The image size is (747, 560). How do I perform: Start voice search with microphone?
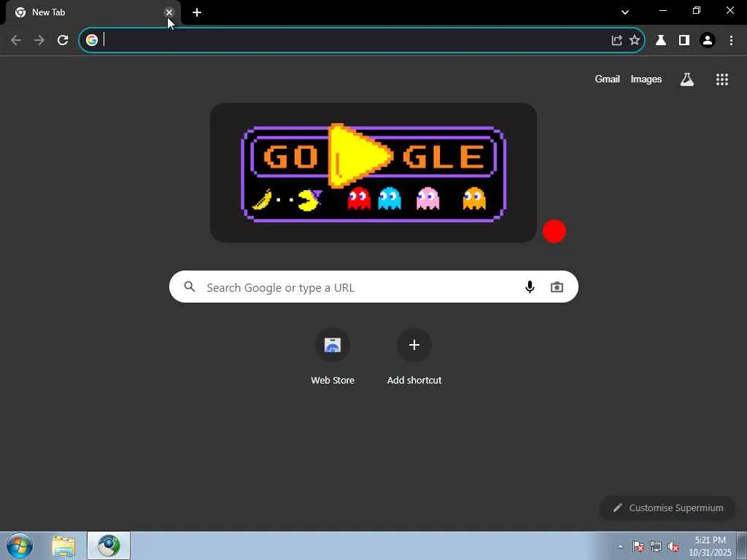click(530, 287)
